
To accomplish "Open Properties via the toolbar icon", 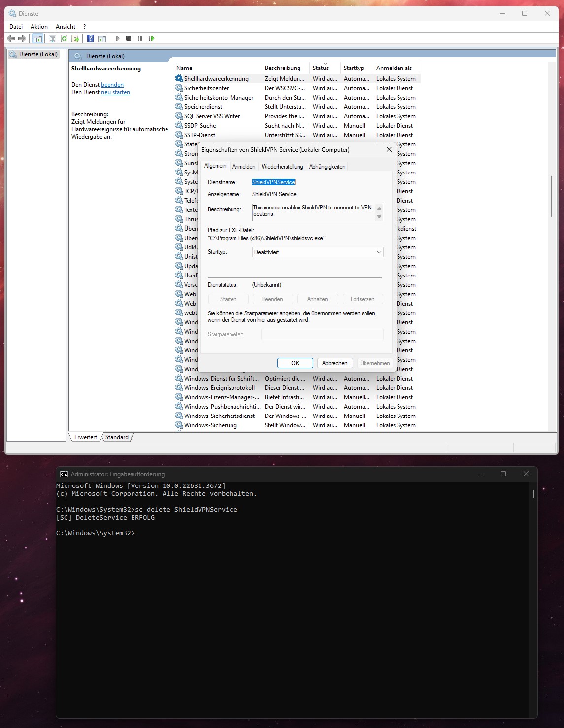I will click(52, 38).
